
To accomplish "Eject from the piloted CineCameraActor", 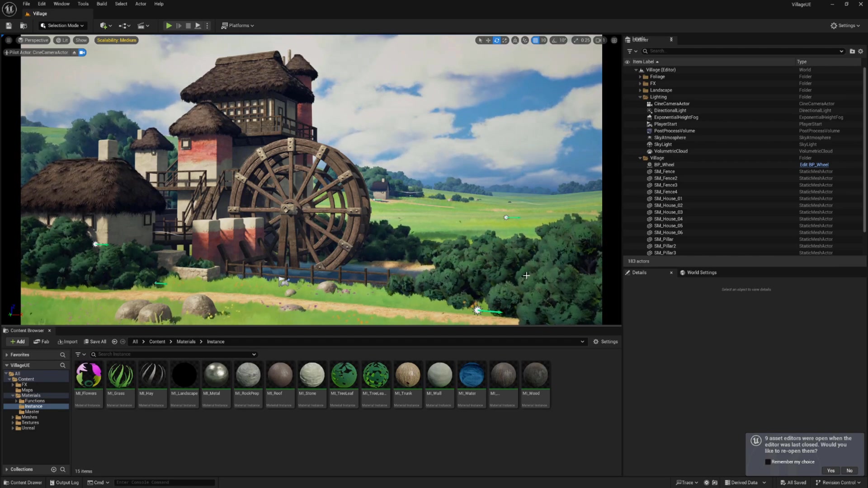I will pos(75,52).
